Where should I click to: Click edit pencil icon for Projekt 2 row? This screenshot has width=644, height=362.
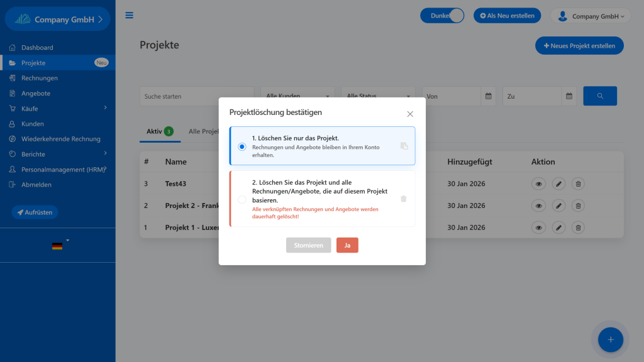(558, 206)
